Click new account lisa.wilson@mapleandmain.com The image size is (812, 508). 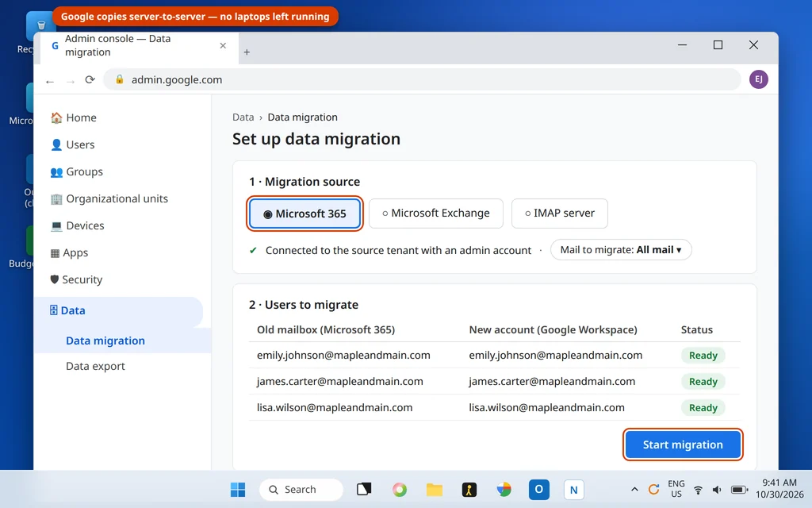pyautogui.click(x=547, y=407)
